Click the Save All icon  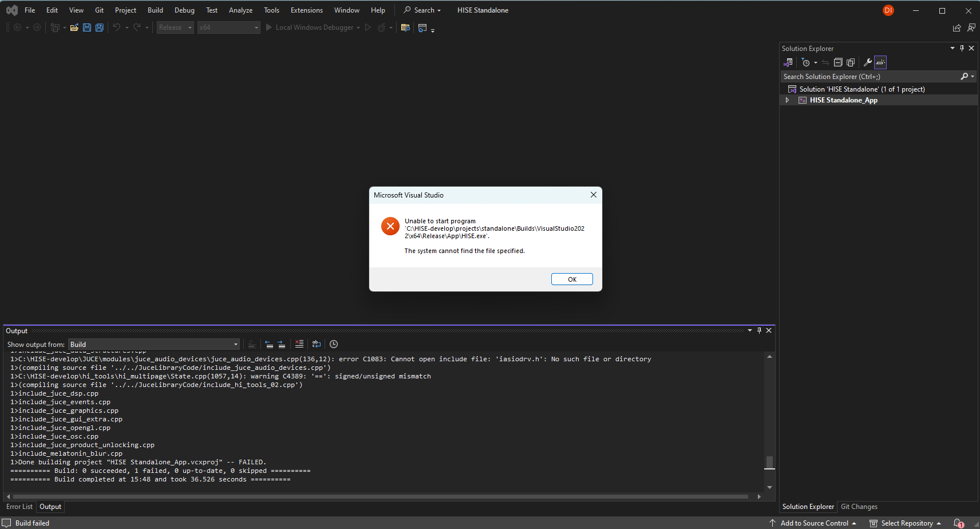coord(100,27)
